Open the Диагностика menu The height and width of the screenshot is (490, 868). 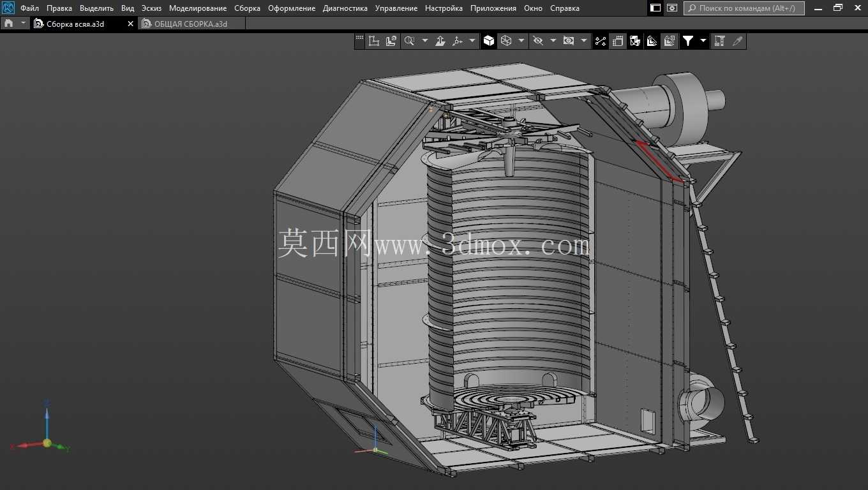(345, 8)
